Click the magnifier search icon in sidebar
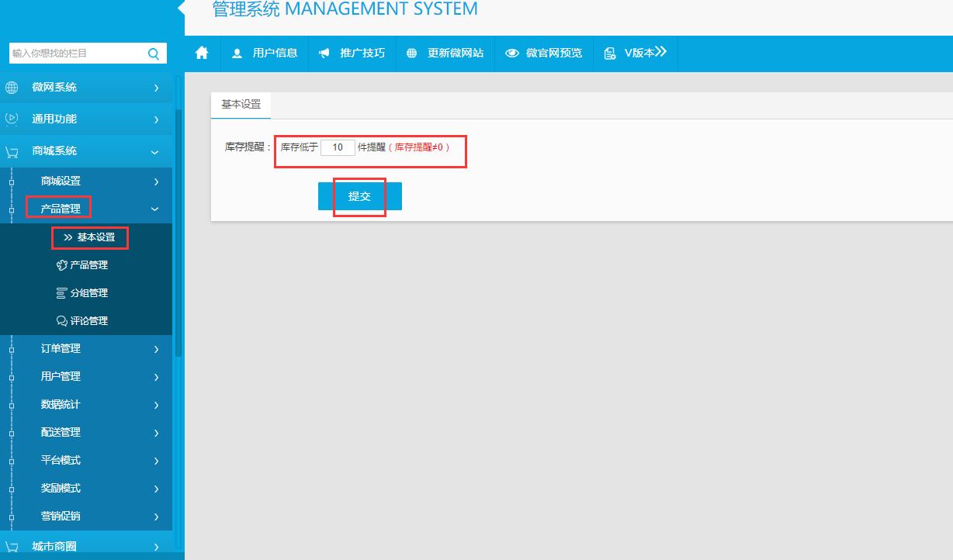Screen dimensions: 953x560 [x=153, y=54]
